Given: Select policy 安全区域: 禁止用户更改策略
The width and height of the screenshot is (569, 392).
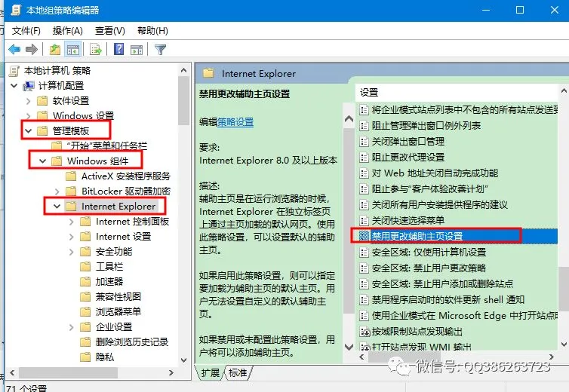Looking at the screenshot, I should point(429,268).
